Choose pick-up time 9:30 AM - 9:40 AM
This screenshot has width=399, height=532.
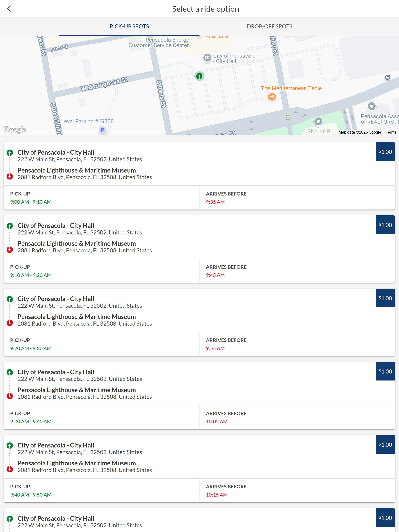click(31, 422)
